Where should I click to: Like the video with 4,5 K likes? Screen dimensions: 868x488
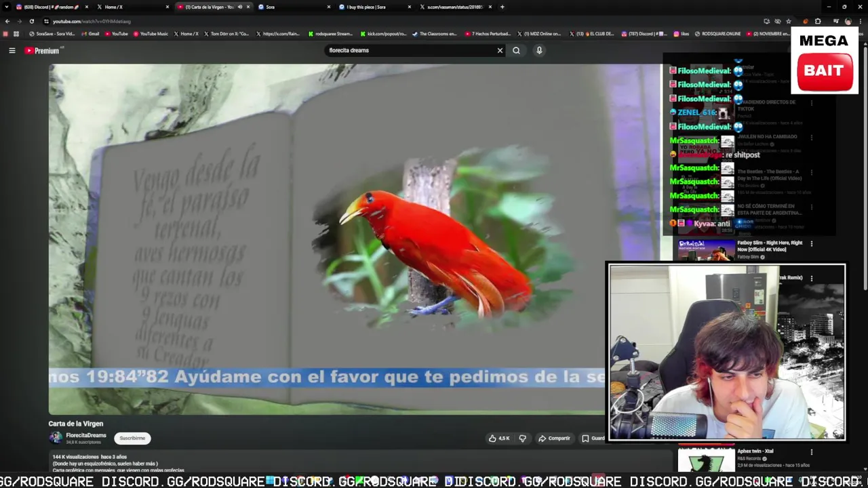(x=499, y=439)
